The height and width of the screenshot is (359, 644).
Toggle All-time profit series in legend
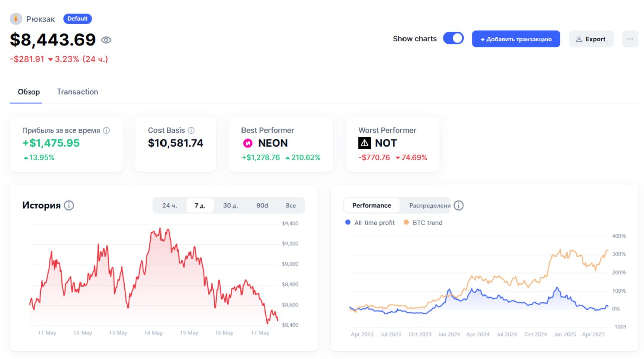click(370, 222)
